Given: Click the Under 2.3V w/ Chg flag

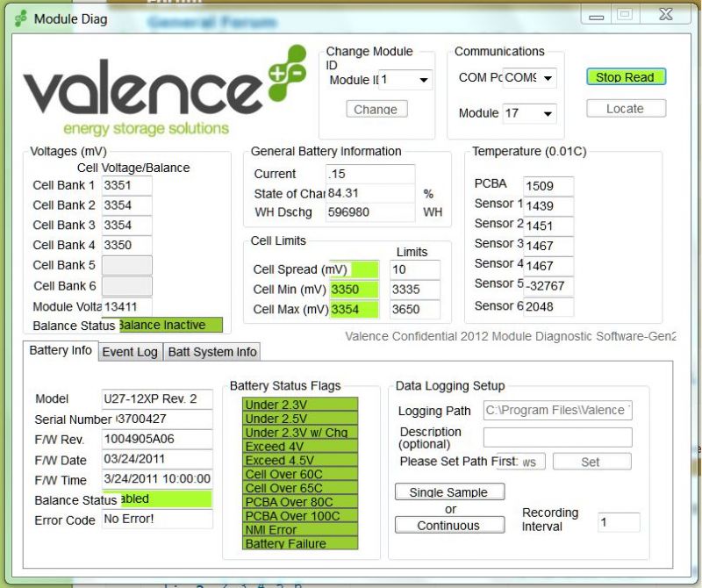Looking at the screenshot, I should 300,432.
